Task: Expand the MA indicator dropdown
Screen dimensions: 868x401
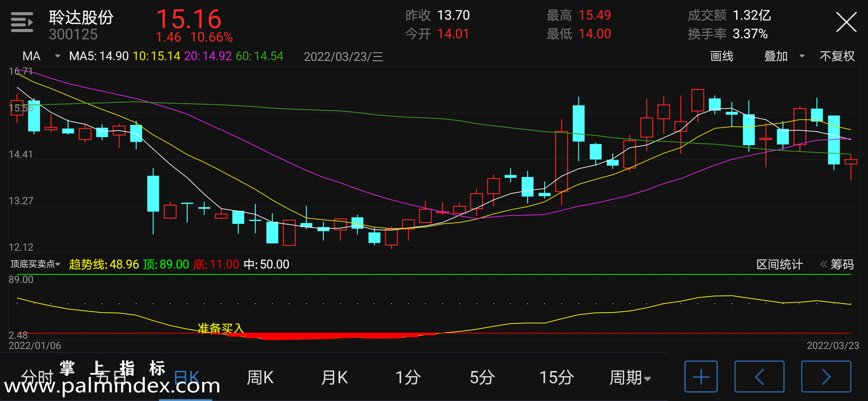Action: tap(41, 56)
